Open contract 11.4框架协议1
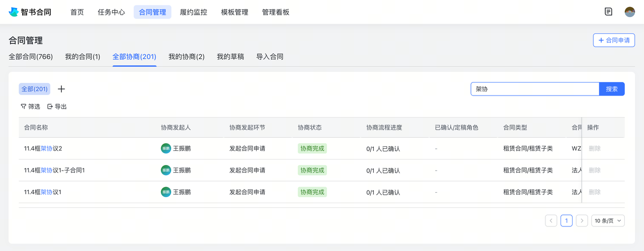The image size is (644, 251). coord(43,192)
